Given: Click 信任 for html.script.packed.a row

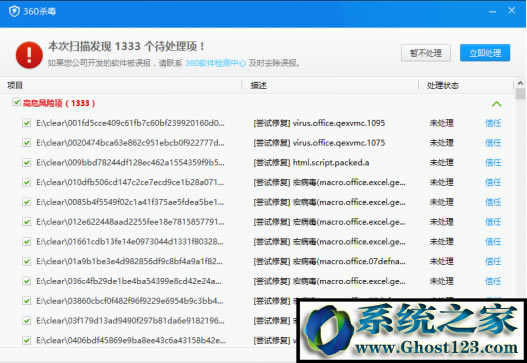Looking at the screenshot, I should coord(493,163).
